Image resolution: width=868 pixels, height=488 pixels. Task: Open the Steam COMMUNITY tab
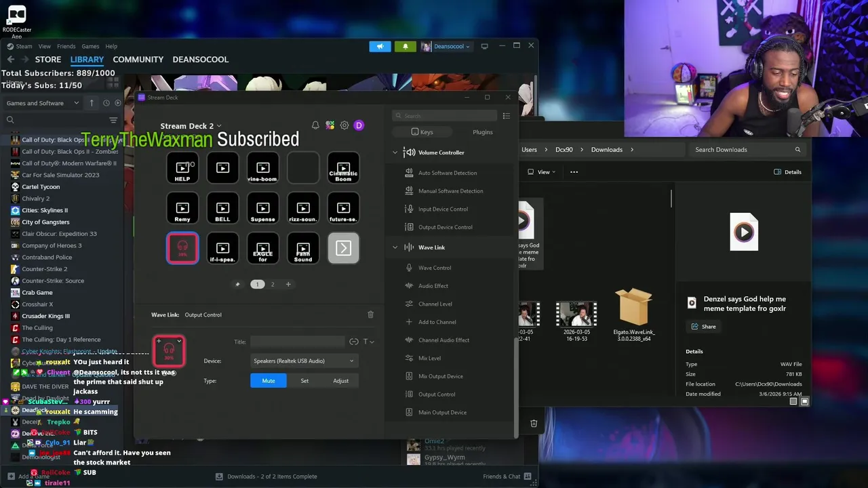138,60
